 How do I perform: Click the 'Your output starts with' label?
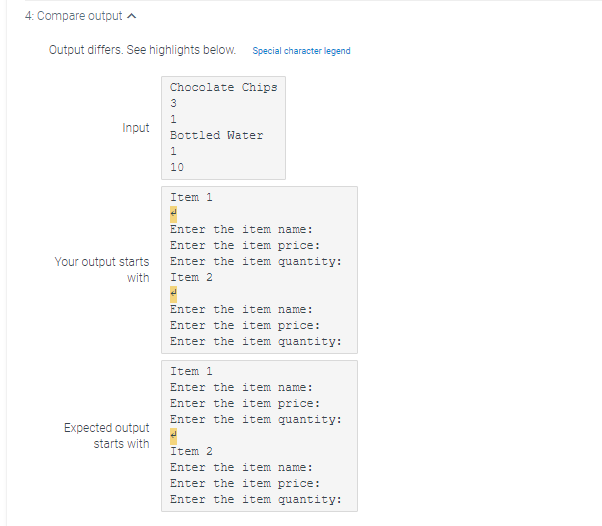tap(102, 270)
